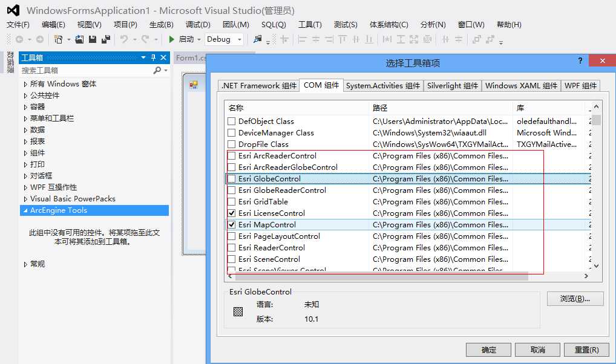Click the Bring to Front icon
The image size is (616, 364).
pos(477,39)
